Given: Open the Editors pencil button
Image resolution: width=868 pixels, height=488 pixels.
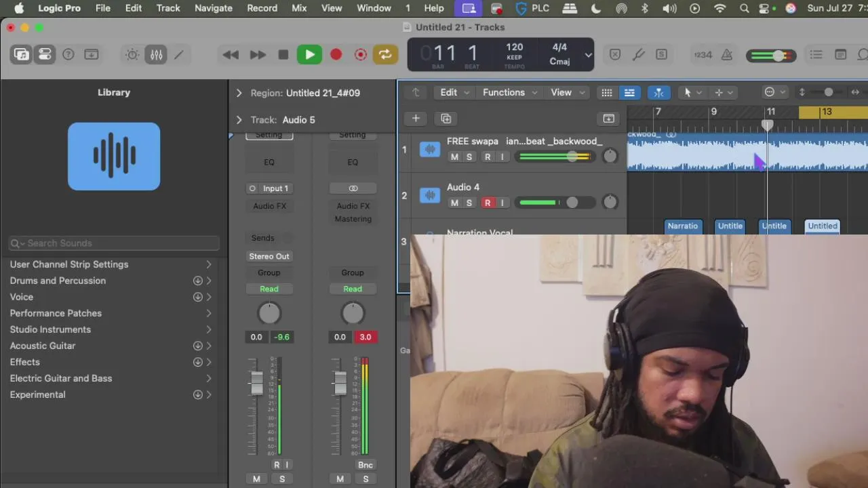Looking at the screenshot, I should 179,55.
